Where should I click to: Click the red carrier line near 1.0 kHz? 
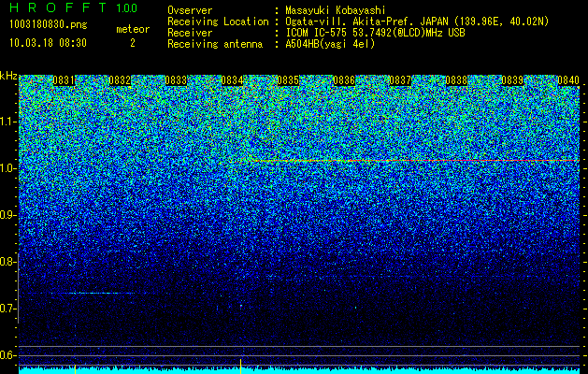(410, 161)
